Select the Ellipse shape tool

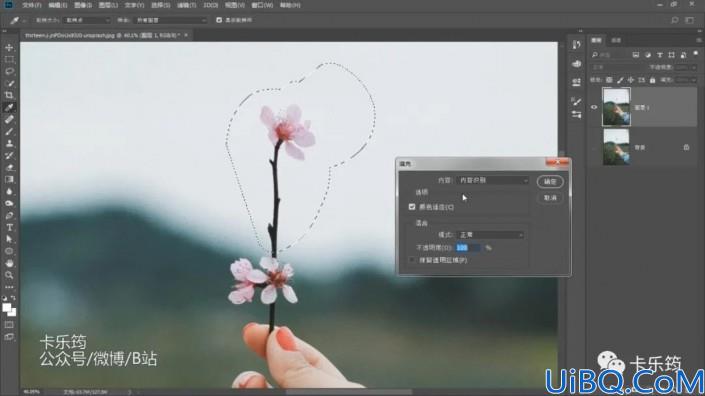point(9,251)
